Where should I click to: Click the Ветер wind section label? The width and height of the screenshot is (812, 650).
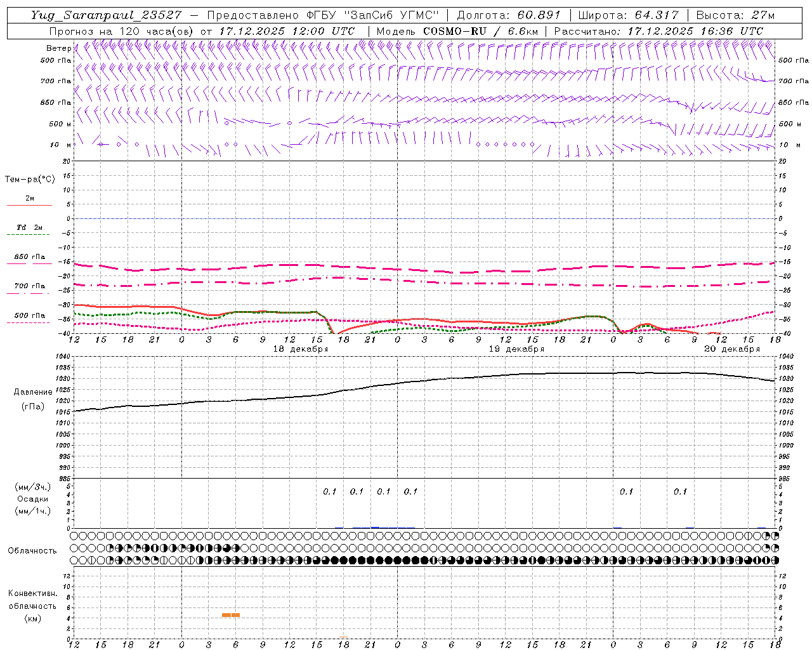[x=58, y=48]
